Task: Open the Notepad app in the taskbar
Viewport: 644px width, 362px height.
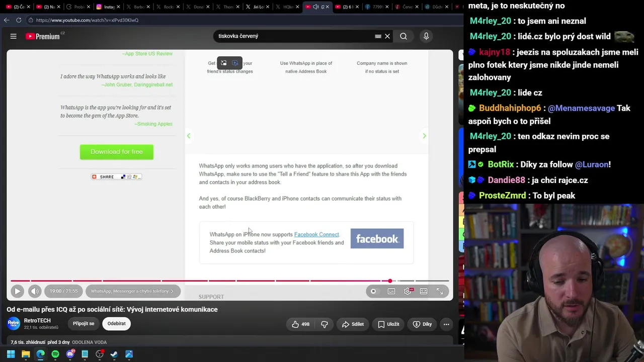Action: pos(85,354)
